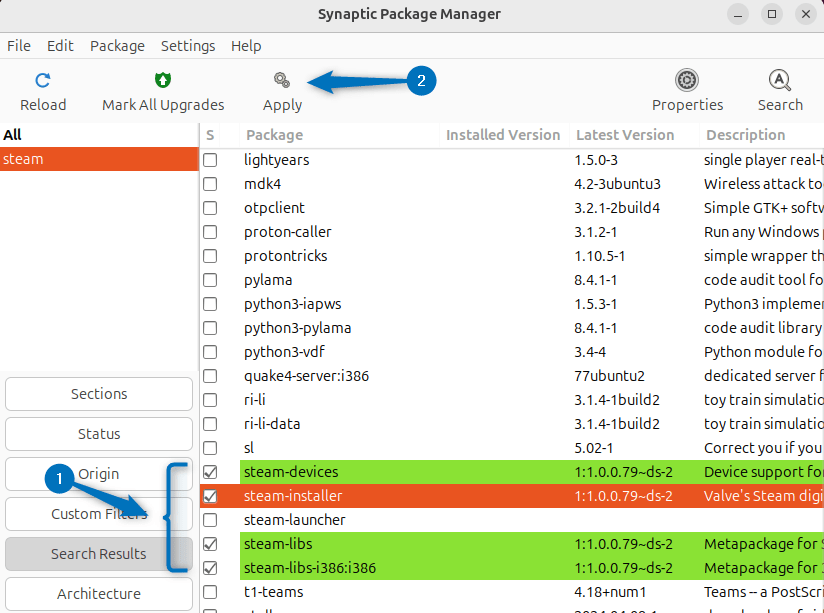Show the Architecture filter view
Screen dimensions: 824x613
point(98,593)
